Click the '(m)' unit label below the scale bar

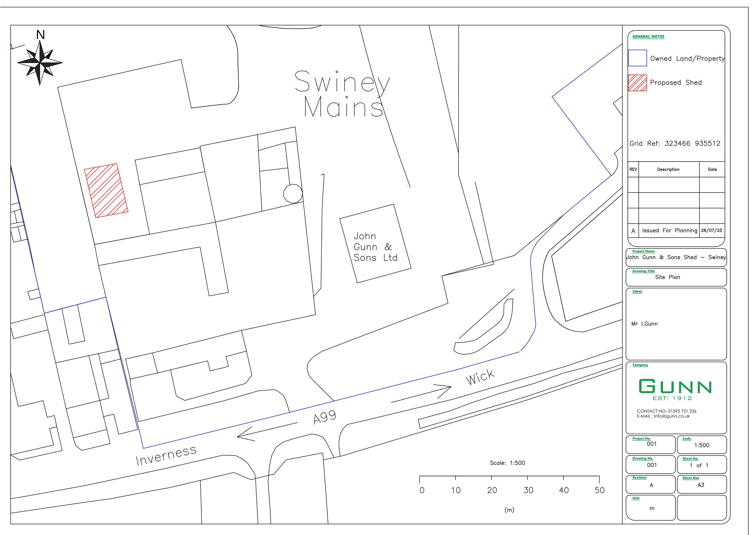pyautogui.click(x=509, y=510)
